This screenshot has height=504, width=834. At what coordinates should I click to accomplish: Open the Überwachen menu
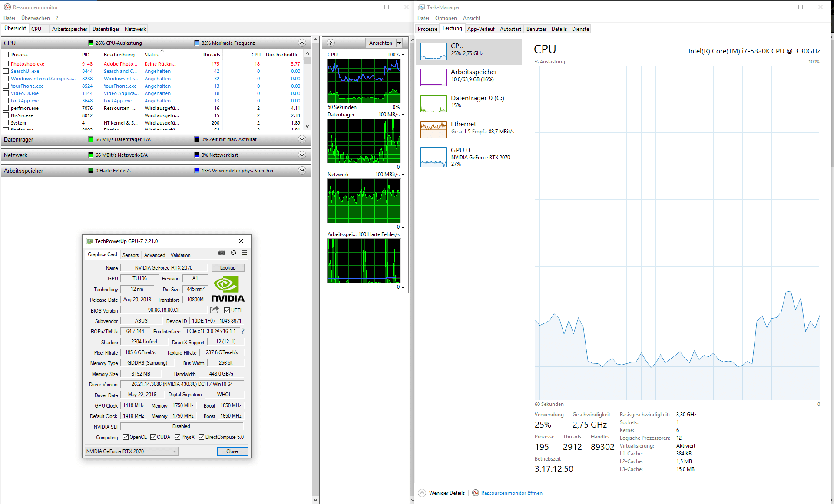tap(36, 18)
